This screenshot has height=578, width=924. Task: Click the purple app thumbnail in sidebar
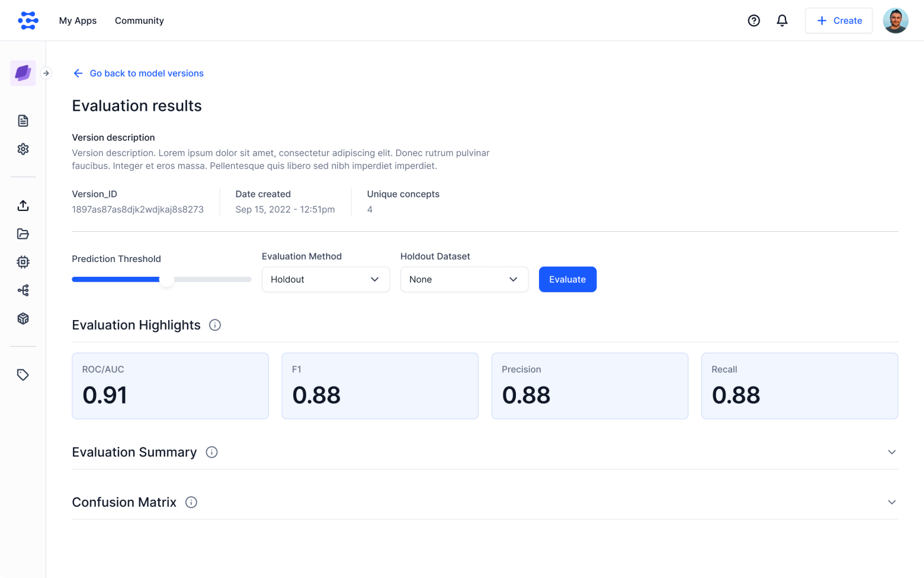coord(23,73)
